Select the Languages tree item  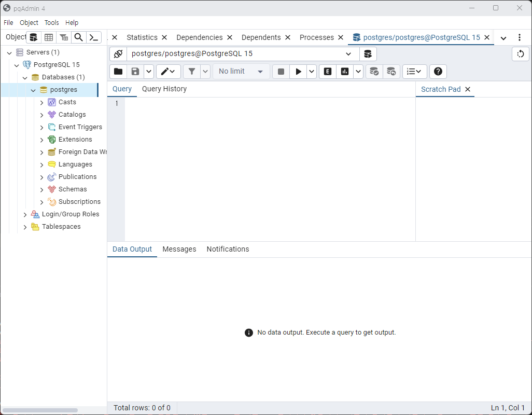click(75, 164)
